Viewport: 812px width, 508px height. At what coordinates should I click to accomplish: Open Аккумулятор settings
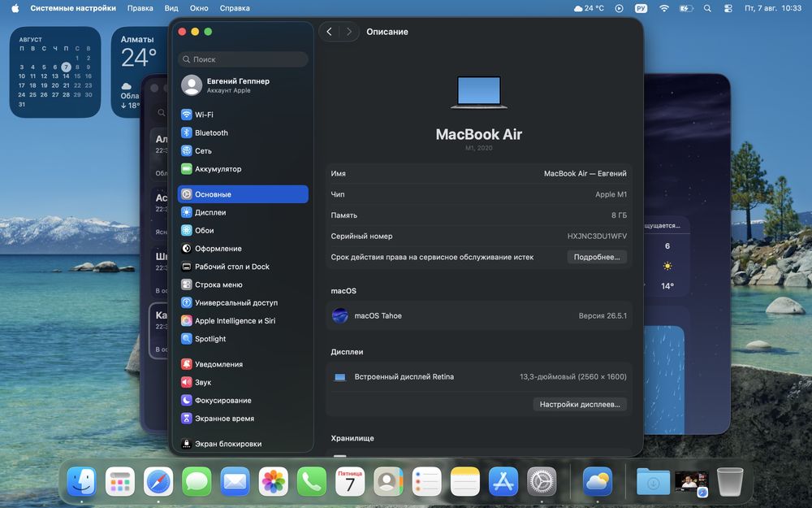(243, 169)
